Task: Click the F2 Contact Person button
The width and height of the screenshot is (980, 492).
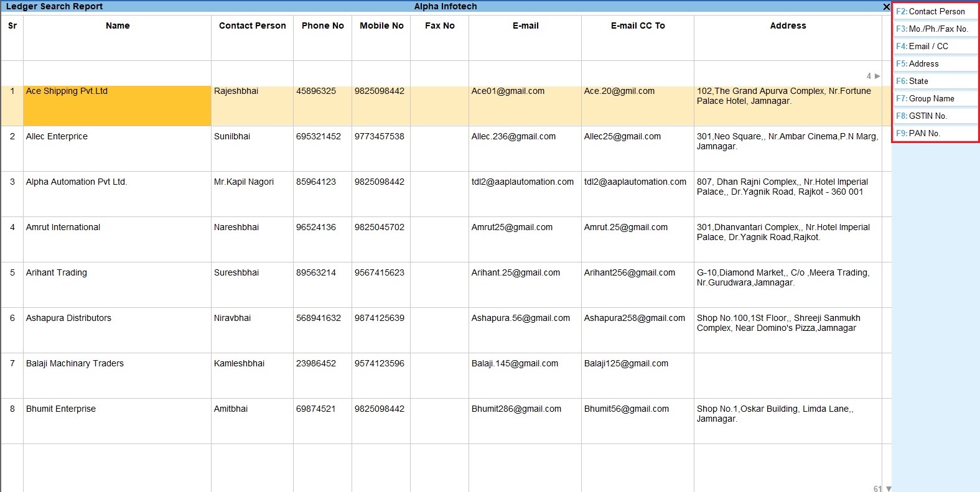Action: point(935,11)
